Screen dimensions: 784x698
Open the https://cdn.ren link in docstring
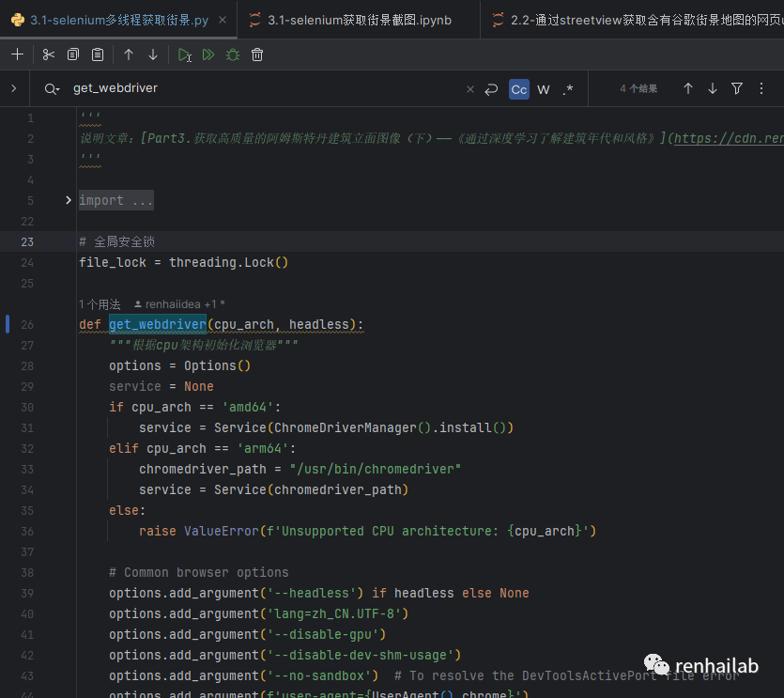pos(729,138)
